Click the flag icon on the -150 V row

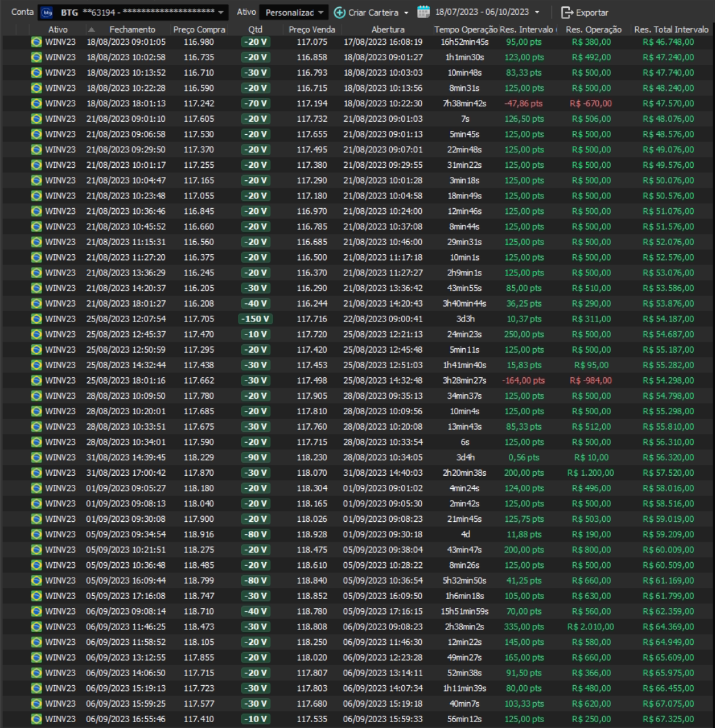point(36,319)
